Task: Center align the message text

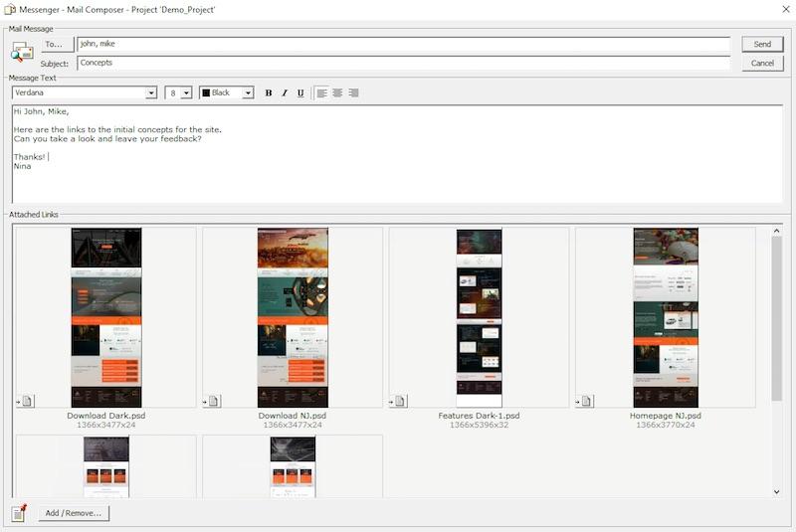Action: (337, 93)
